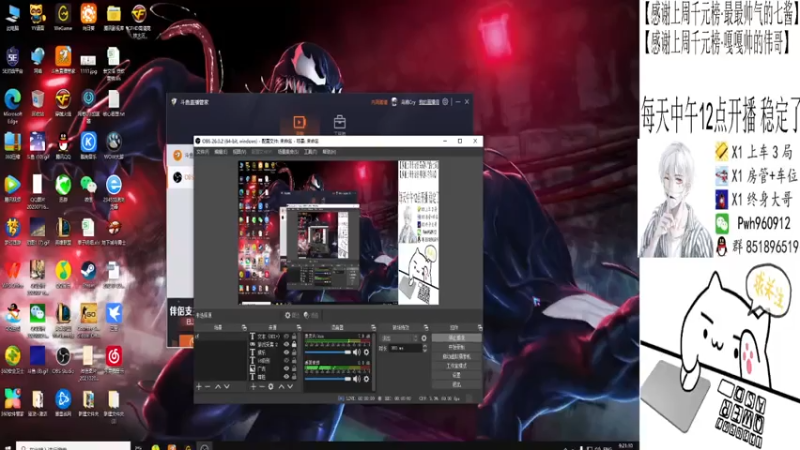This screenshot has height=450, width=800.
Task: Click the 停止推流 button in OBS Controls
Action: pyautogui.click(x=457, y=338)
